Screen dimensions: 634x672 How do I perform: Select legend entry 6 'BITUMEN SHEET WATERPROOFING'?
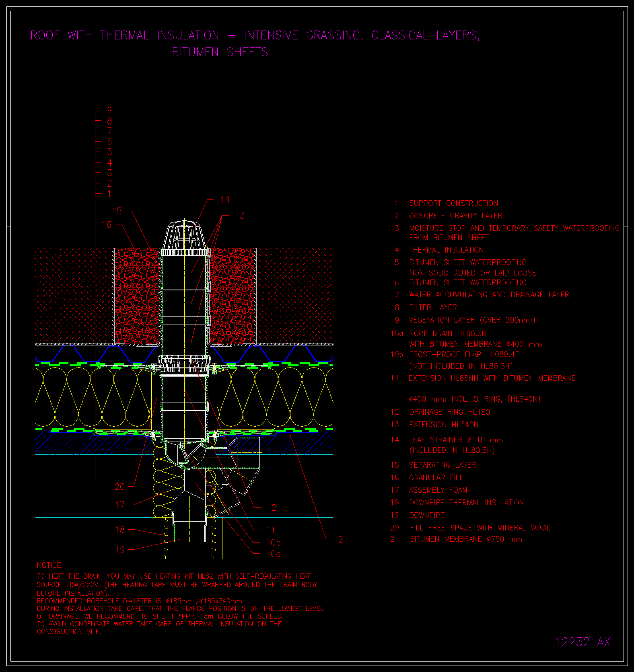coord(468,282)
